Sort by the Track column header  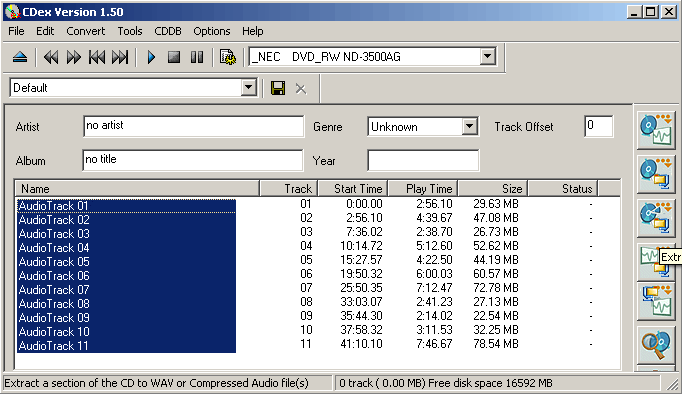pos(289,189)
